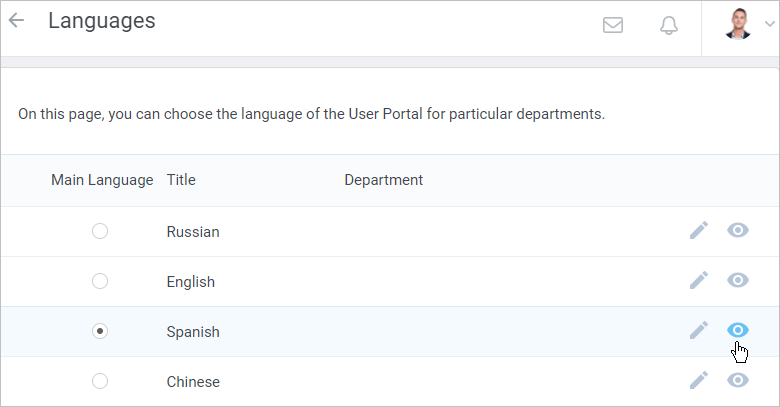Edit the English language with pencil
The image size is (780, 407).
tap(698, 281)
